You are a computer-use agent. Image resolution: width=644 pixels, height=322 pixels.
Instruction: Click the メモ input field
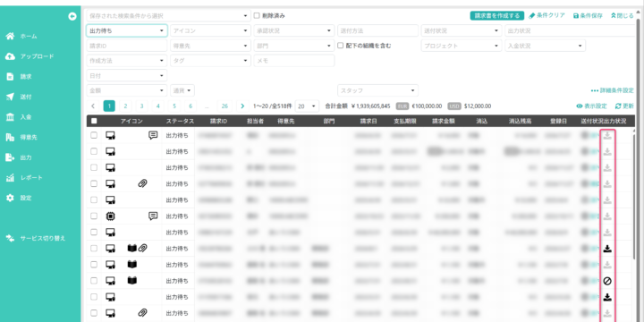[294, 61]
